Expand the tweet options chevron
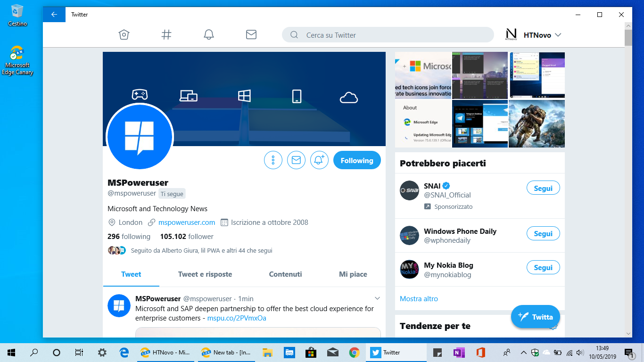 [x=377, y=298]
